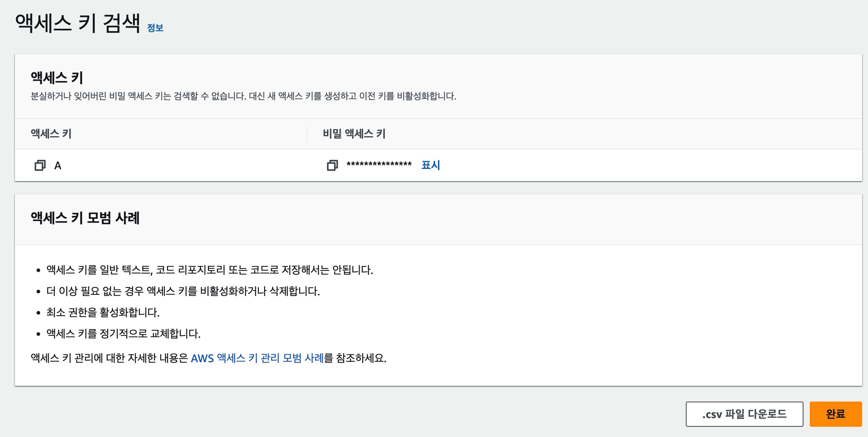Image resolution: width=868 pixels, height=437 pixels.
Task: Open the 정보 info link
Action: pos(155,28)
